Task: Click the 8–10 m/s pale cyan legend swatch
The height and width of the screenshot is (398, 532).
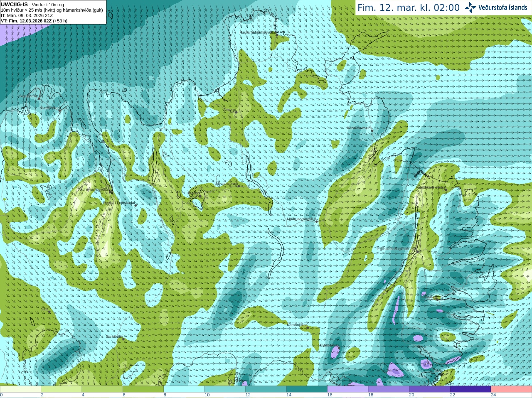Action: 184,389
